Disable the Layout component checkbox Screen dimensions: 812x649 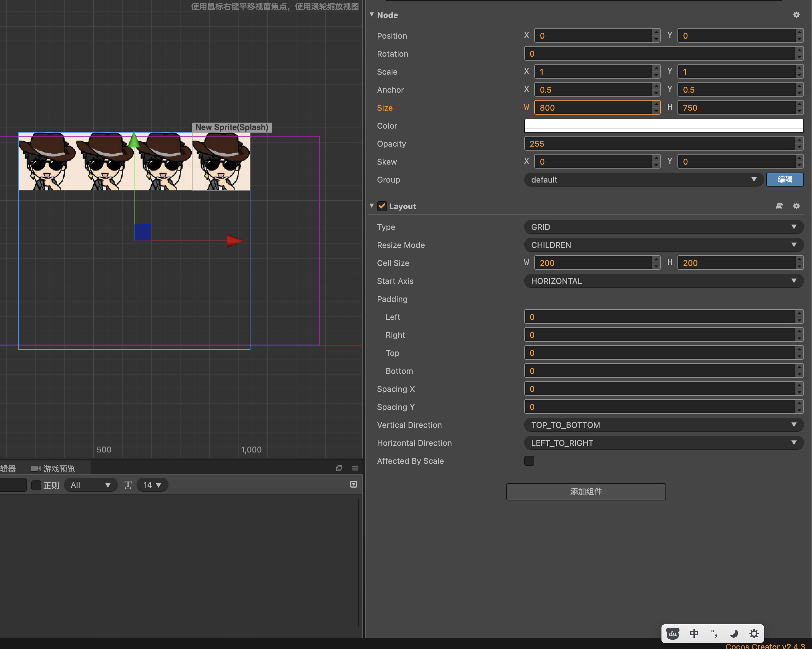click(x=382, y=206)
